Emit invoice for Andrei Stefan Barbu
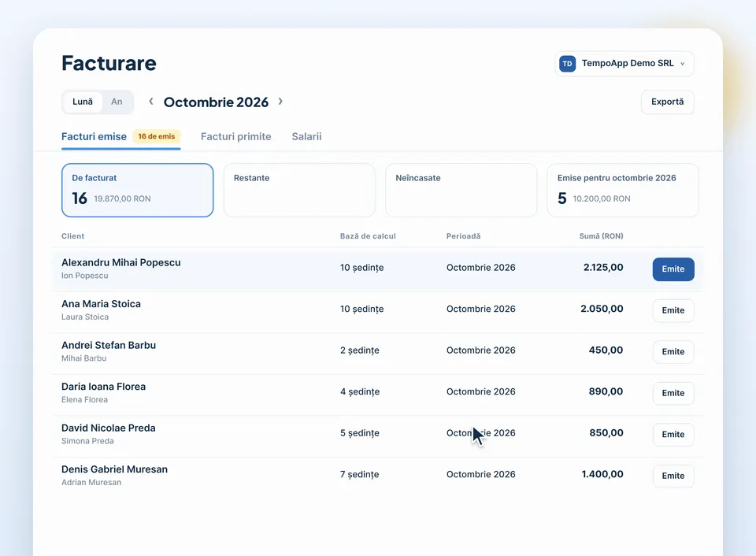 673,352
